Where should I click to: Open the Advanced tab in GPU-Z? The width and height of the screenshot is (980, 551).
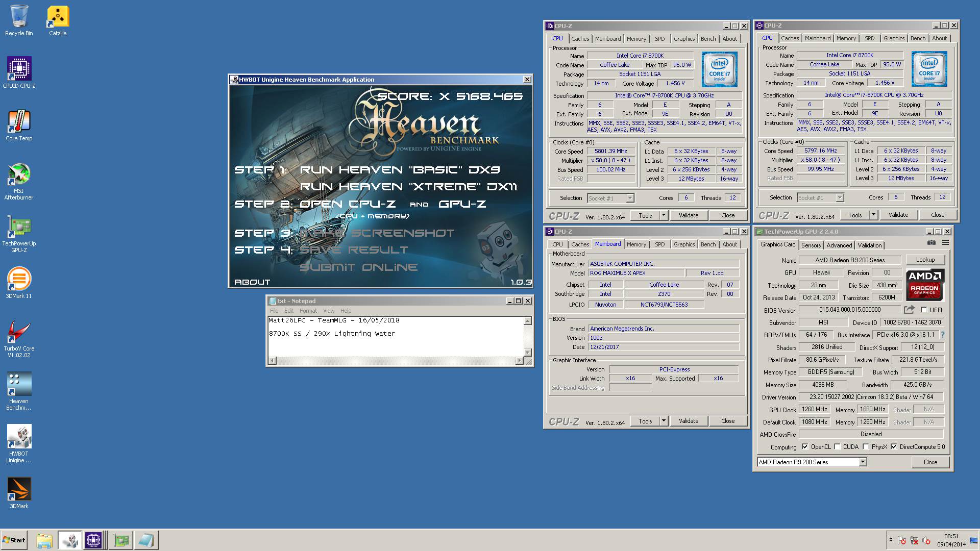click(839, 245)
